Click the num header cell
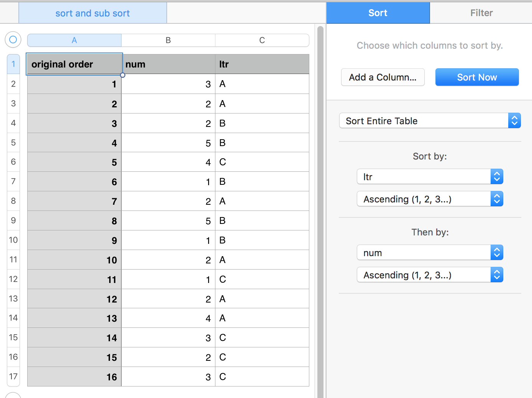The width and height of the screenshot is (532, 398). point(168,64)
